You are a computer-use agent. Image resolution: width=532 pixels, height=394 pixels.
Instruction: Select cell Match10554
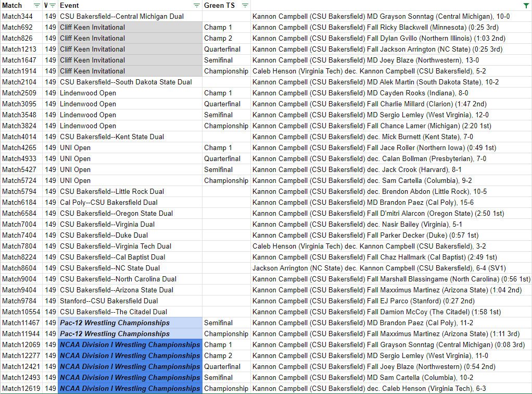click(21, 312)
